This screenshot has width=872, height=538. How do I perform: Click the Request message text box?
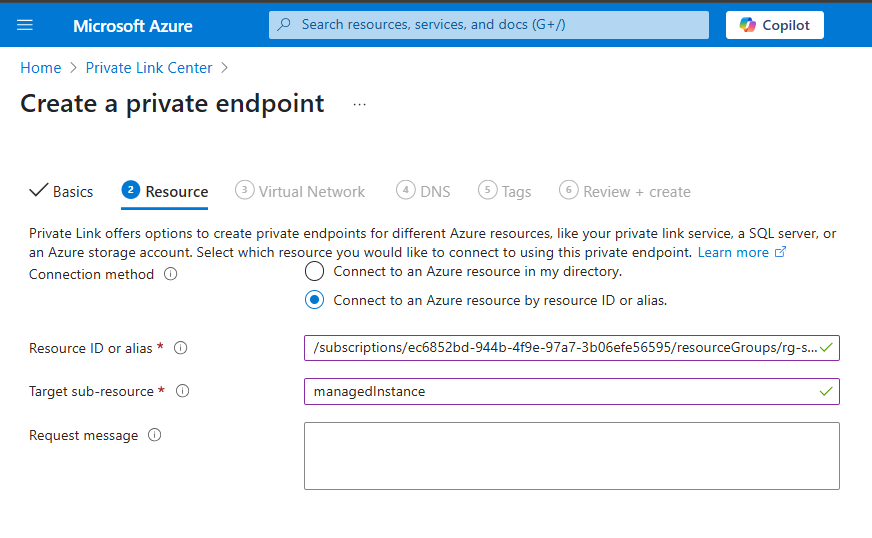click(x=572, y=456)
